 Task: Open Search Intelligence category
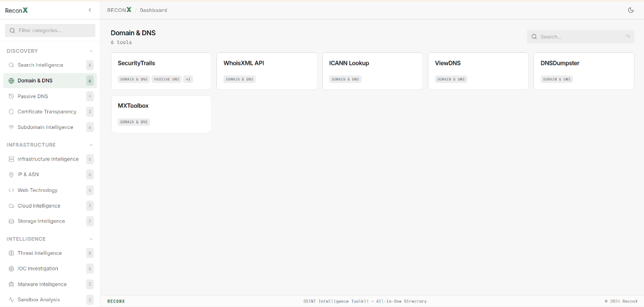(50, 65)
